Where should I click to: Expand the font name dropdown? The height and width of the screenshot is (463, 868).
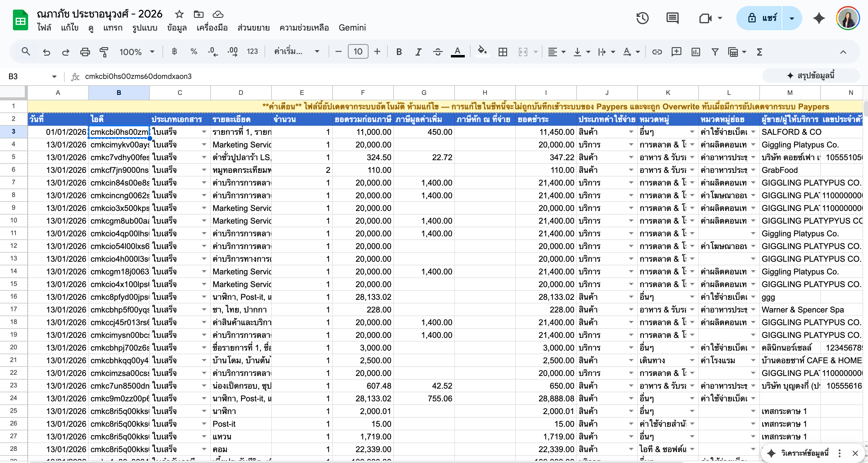297,52
